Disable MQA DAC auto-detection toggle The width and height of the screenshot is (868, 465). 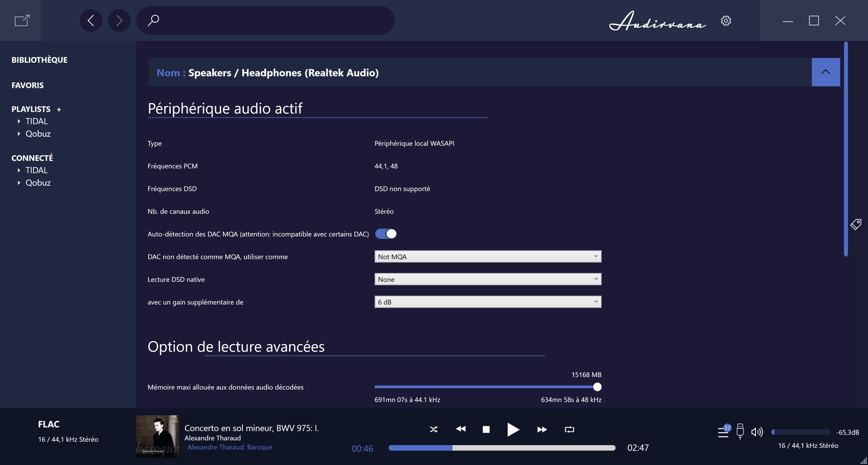(x=386, y=234)
